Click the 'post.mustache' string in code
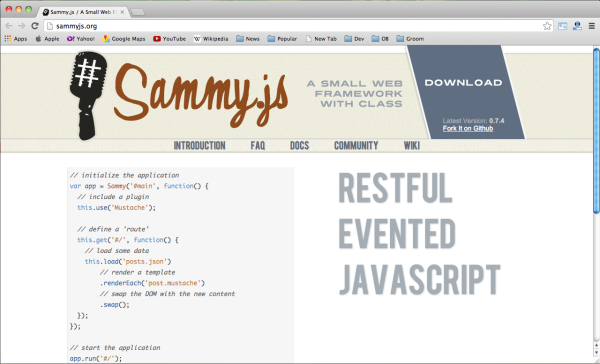This screenshot has height=364, width=600. 173,283
